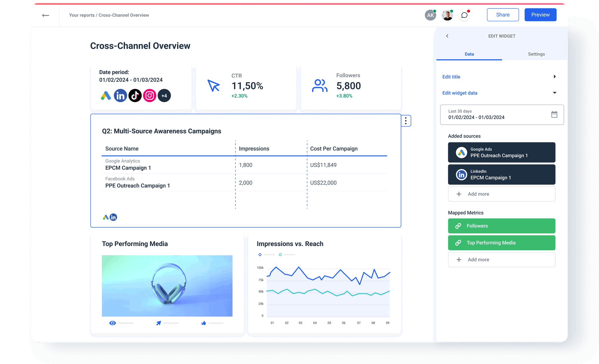Switch to the Settings tab
This screenshot has height=364, width=599.
pyautogui.click(x=536, y=54)
